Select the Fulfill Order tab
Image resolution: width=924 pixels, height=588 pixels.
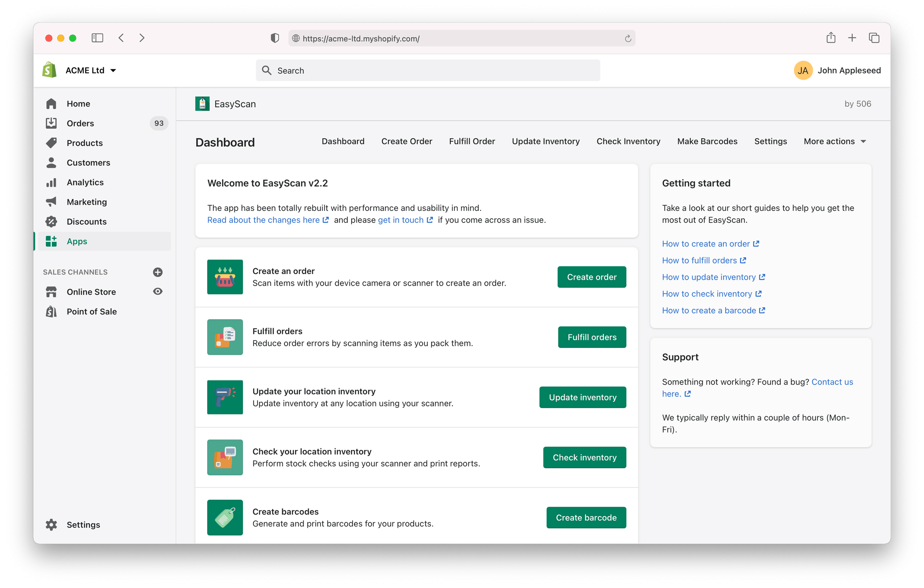[x=472, y=141]
